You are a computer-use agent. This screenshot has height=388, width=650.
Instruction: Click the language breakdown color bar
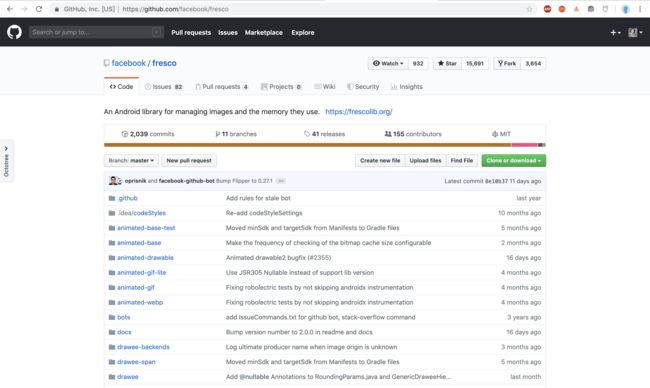click(x=325, y=145)
